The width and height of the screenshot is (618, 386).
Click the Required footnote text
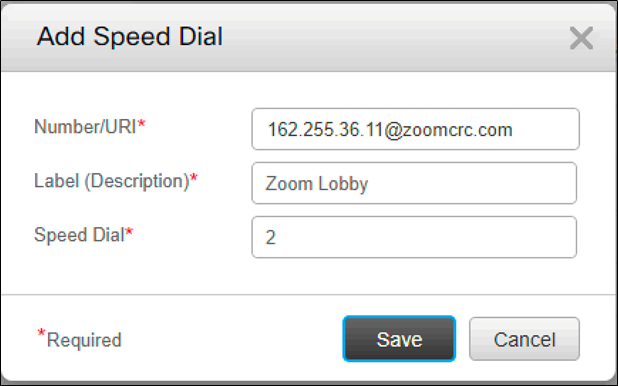click(x=84, y=340)
